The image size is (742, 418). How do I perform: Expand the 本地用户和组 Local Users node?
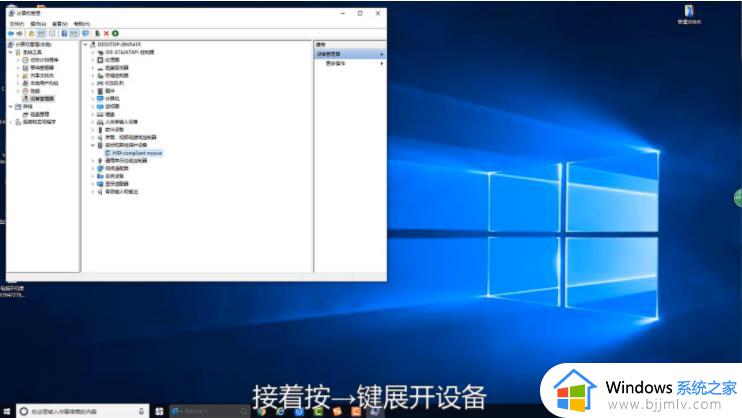pyautogui.click(x=18, y=83)
